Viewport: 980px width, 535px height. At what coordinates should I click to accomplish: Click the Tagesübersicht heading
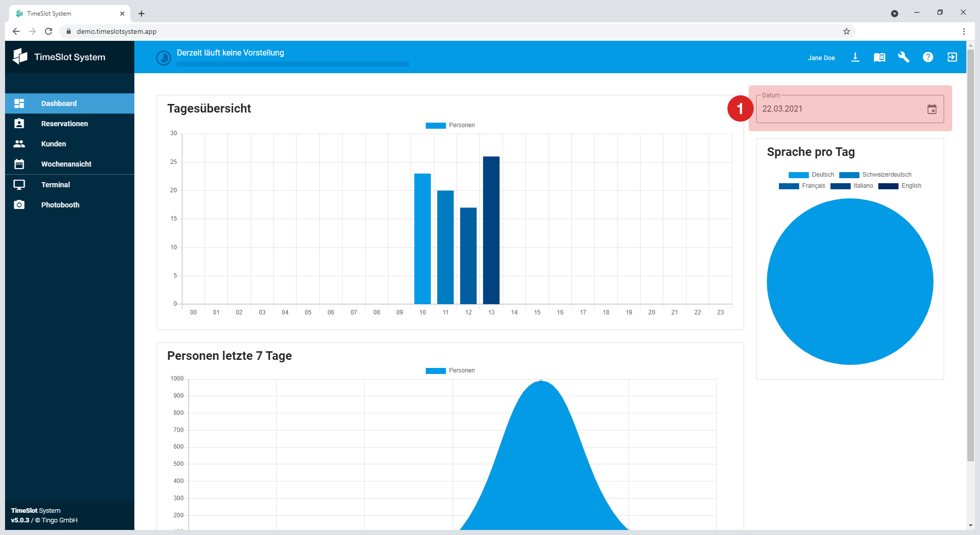tap(209, 109)
